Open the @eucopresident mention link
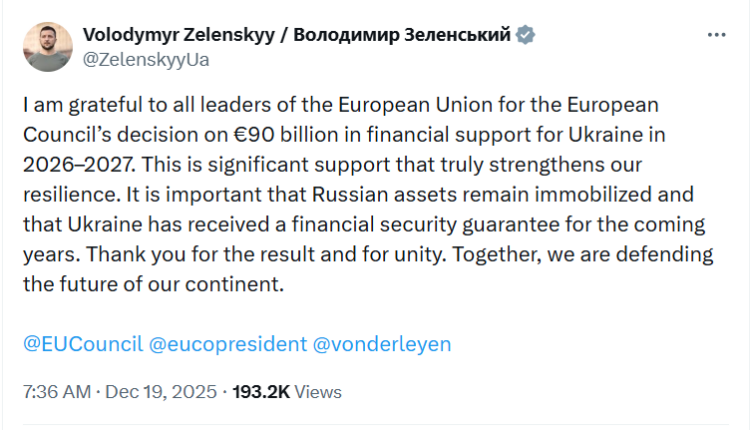750x430 pixels. [x=228, y=344]
